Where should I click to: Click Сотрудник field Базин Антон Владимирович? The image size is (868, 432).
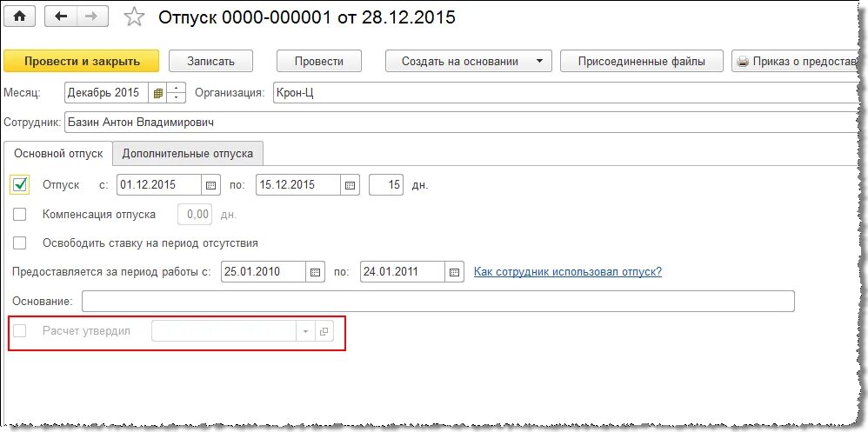464,123
